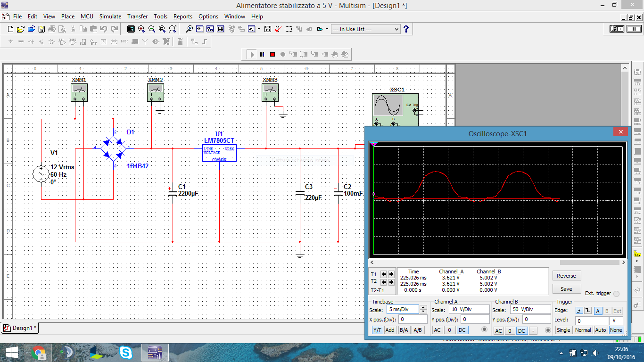Open the Simulate menu
Image resolution: width=644 pixels, height=362 pixels.
[x=110, y=16]
